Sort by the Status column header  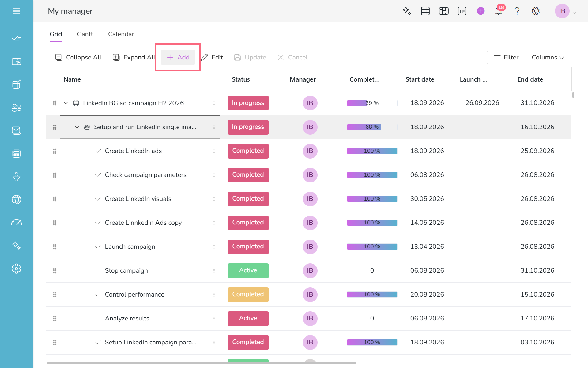tap(241, 79)
